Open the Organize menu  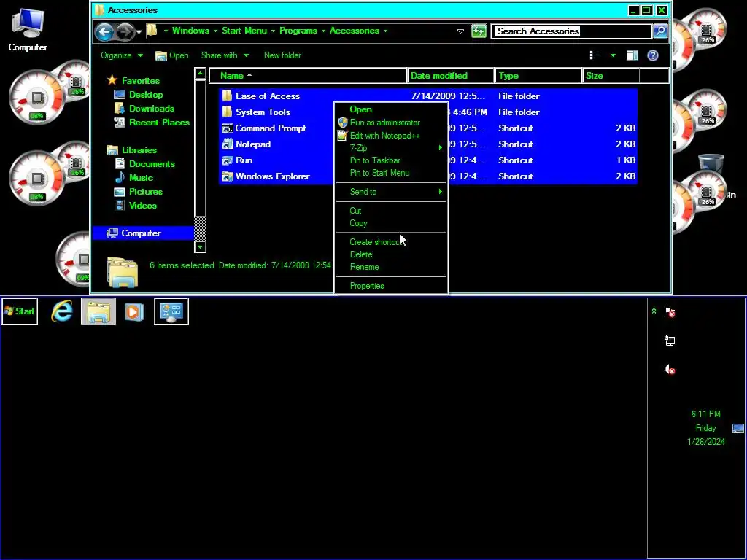pyautogui.click(x=122, y=55)
